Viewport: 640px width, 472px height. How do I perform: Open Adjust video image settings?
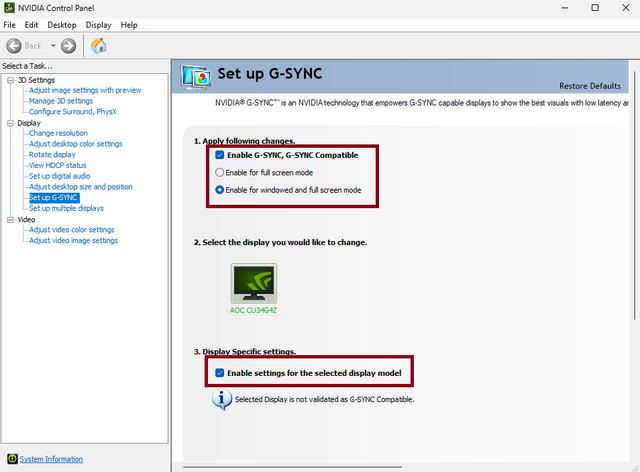click(73, 240)
